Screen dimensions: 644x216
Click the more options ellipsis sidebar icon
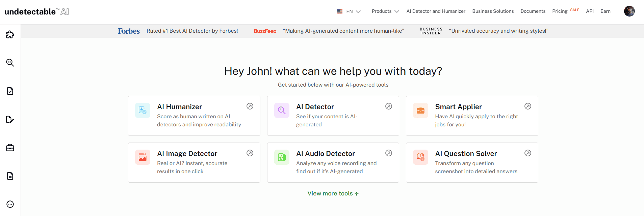[x=10, y=204]
